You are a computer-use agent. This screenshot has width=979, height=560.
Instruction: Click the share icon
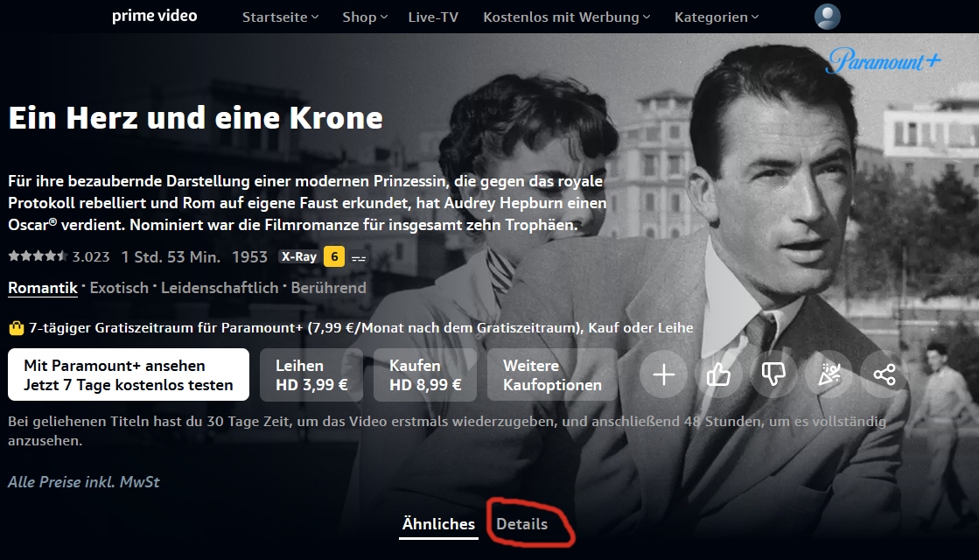point(885,374)
